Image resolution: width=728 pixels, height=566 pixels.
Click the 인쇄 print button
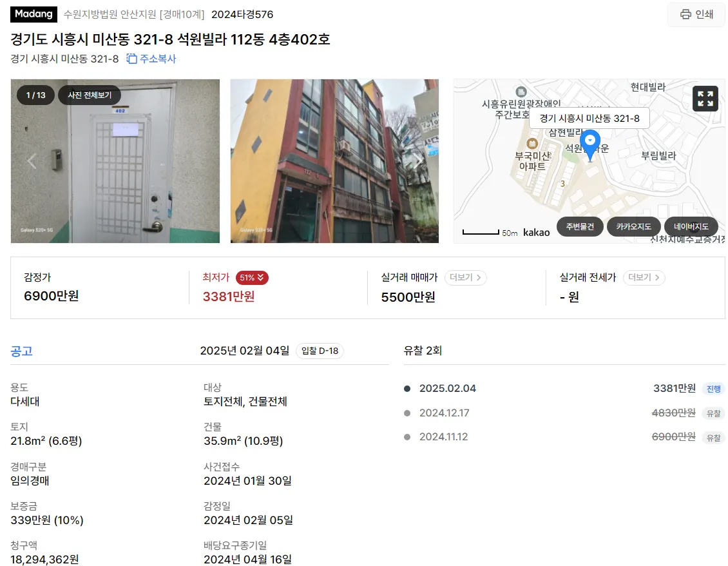pos(696,14)
